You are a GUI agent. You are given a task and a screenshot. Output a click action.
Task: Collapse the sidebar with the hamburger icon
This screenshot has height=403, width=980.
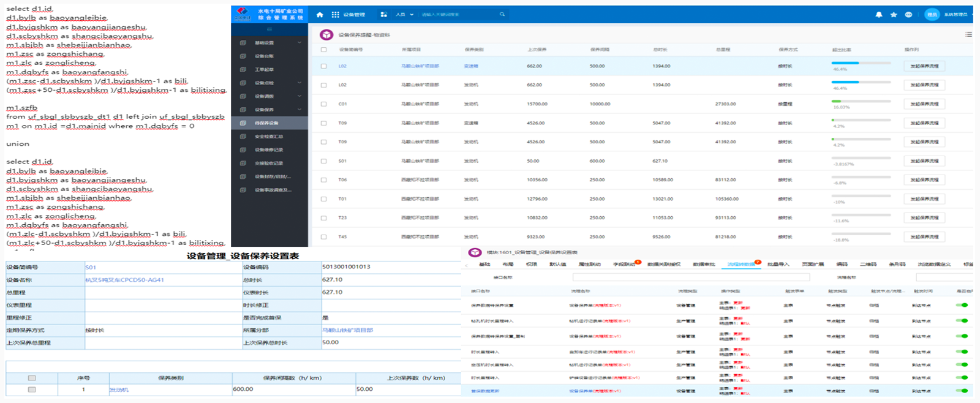point(269,29)
